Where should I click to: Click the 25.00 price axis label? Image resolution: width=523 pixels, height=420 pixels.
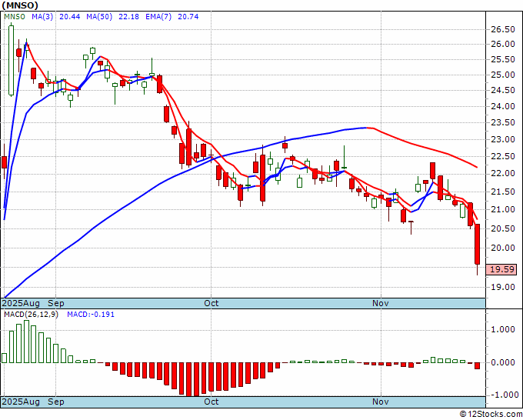click(x=503, y=75)
